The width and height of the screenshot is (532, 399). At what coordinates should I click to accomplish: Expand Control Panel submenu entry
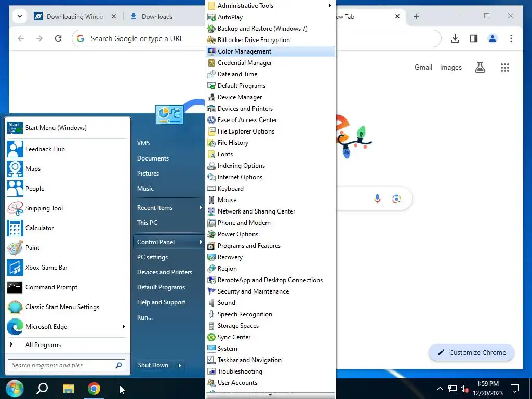(x=169, y=242)
